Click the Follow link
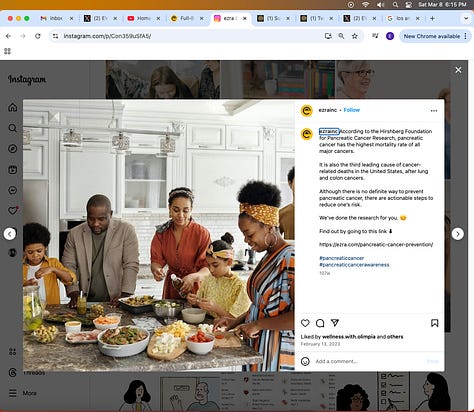This screenshot has height=412, width=474. point(352,110)
